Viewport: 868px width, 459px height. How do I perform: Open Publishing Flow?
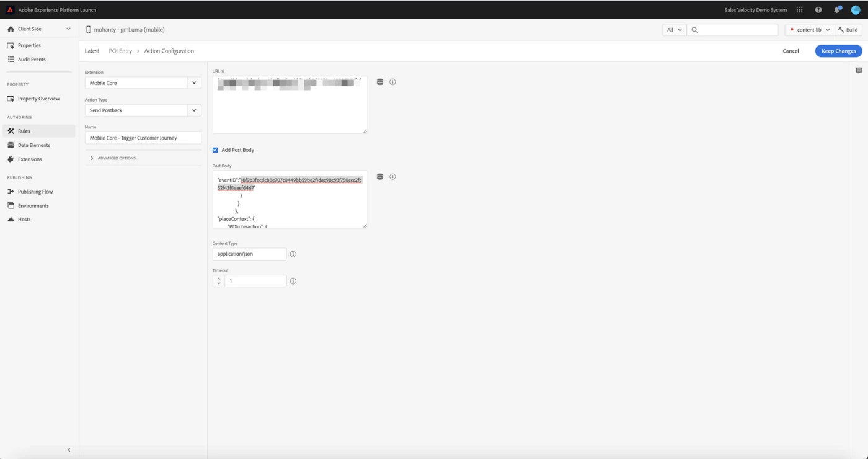[x=35, y=192]
